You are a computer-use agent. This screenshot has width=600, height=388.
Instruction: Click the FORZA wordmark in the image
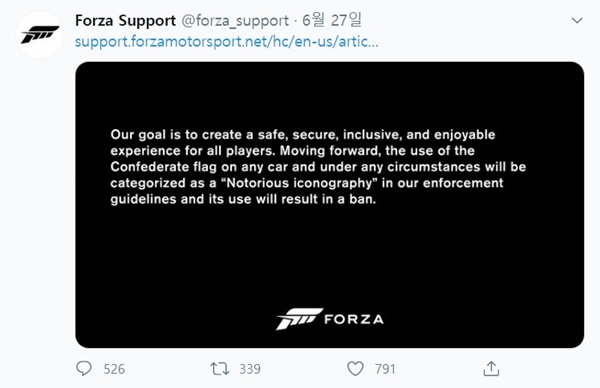[x=354, y=319]
